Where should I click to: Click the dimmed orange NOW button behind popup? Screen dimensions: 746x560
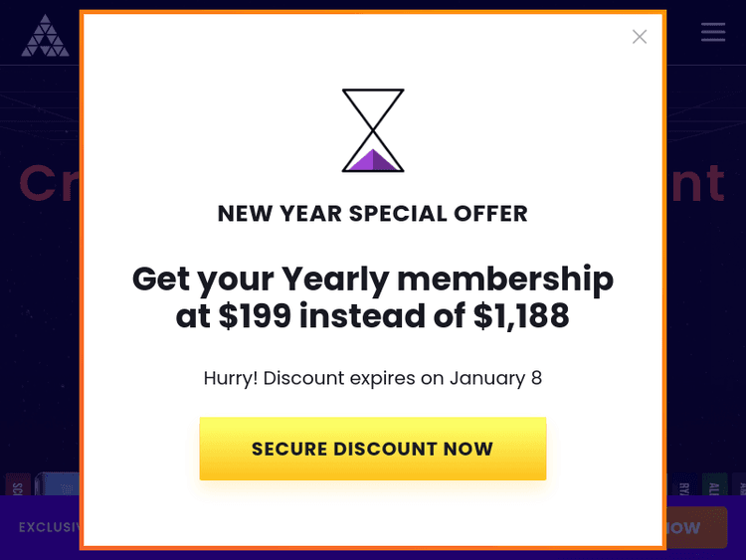point(698,527)
